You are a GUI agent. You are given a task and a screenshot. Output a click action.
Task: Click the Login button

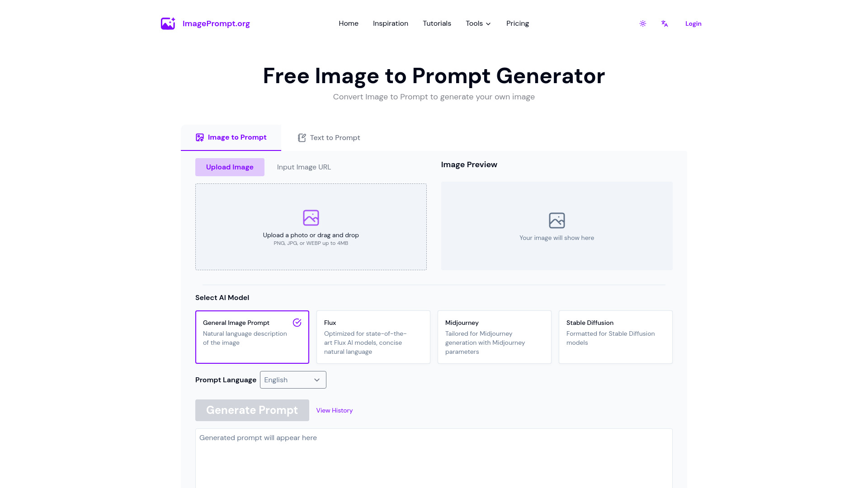(693, 23)
